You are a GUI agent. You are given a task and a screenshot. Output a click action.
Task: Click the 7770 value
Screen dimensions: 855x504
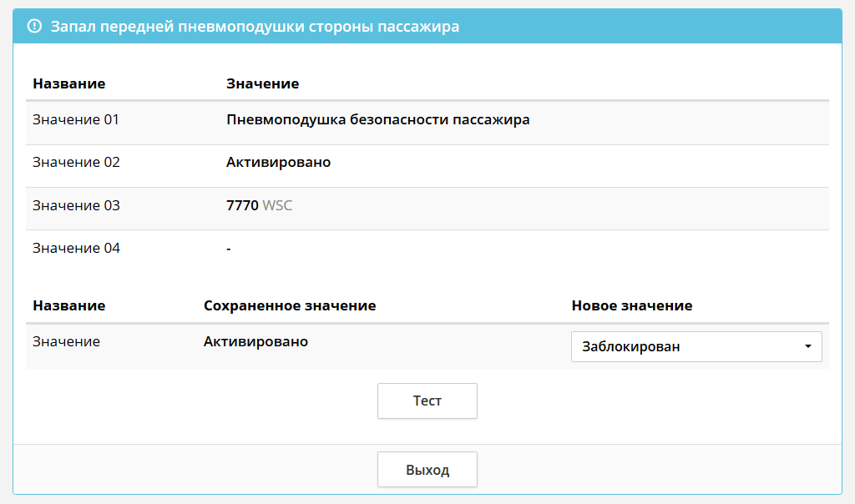pyautogui.click(x=242, y=205)
